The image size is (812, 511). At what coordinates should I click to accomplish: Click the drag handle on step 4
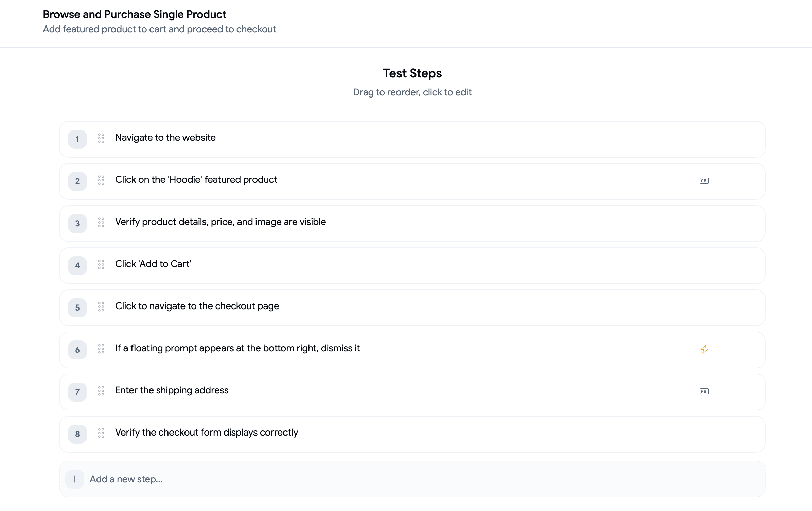click(101, 264)
